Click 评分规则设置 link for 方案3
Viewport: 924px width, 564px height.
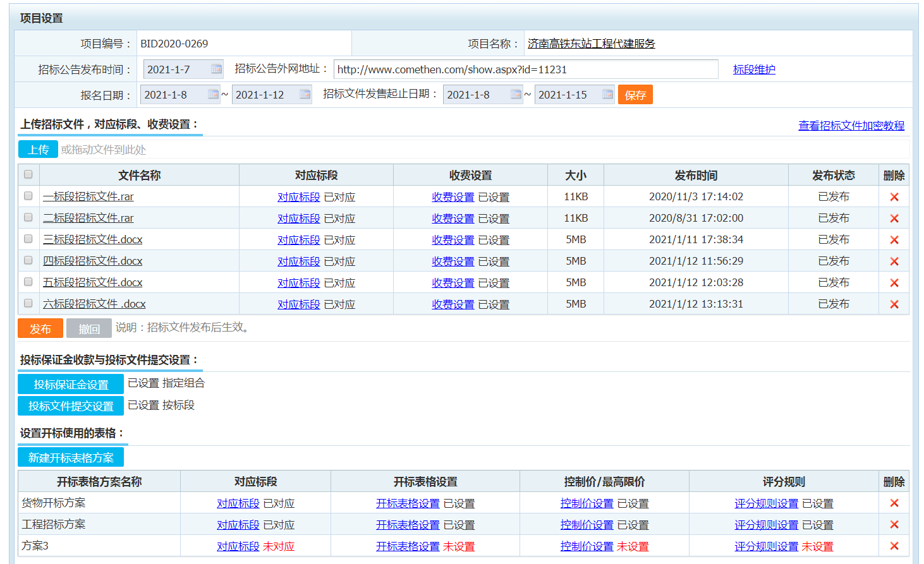pos(767,546)
